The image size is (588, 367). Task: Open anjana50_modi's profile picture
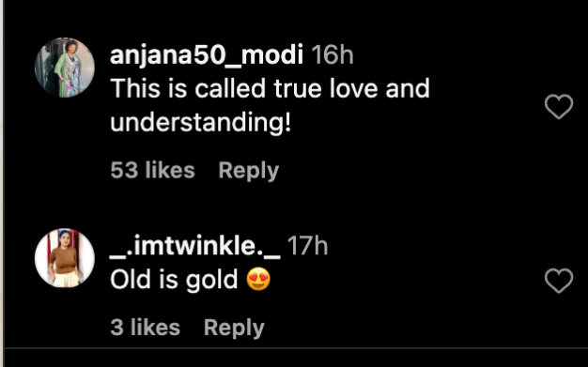click(65, 68)
